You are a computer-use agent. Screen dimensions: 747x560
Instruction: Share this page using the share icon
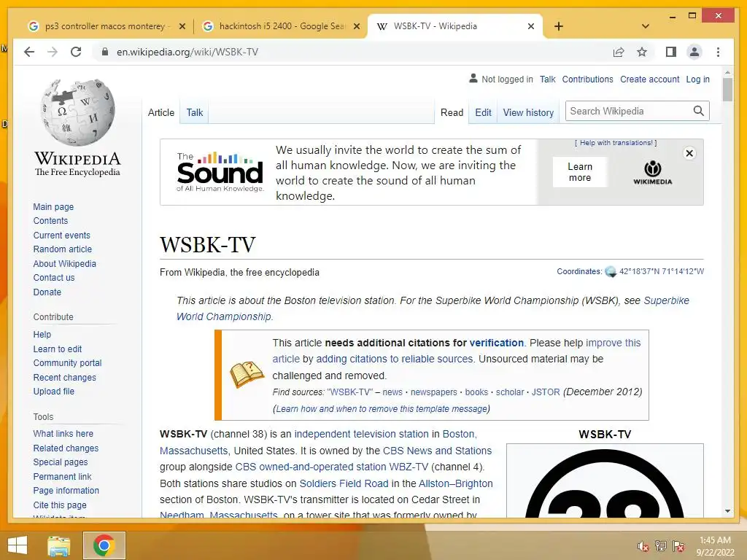[619, 52]
